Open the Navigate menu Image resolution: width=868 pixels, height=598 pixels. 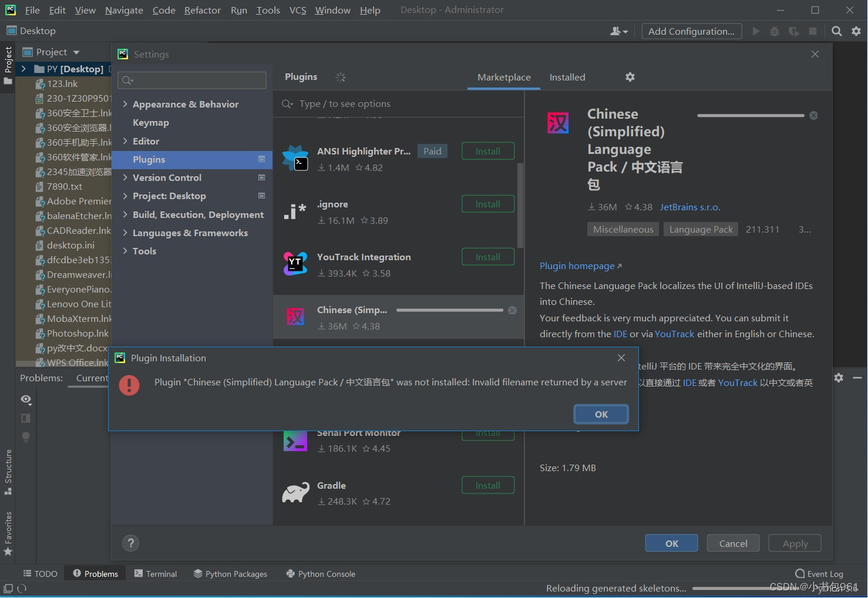pyautogui.click(x=124, y=10)
